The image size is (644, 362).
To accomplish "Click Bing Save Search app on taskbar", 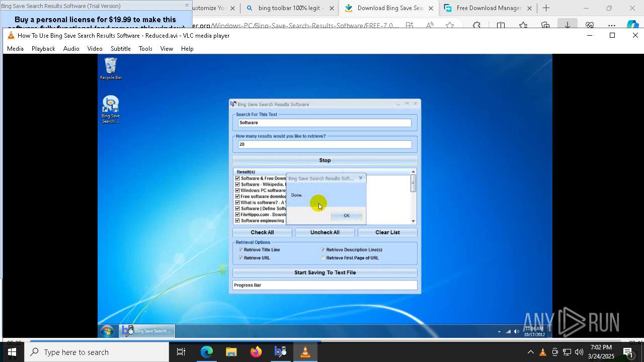I will click(x=280, y=352).
